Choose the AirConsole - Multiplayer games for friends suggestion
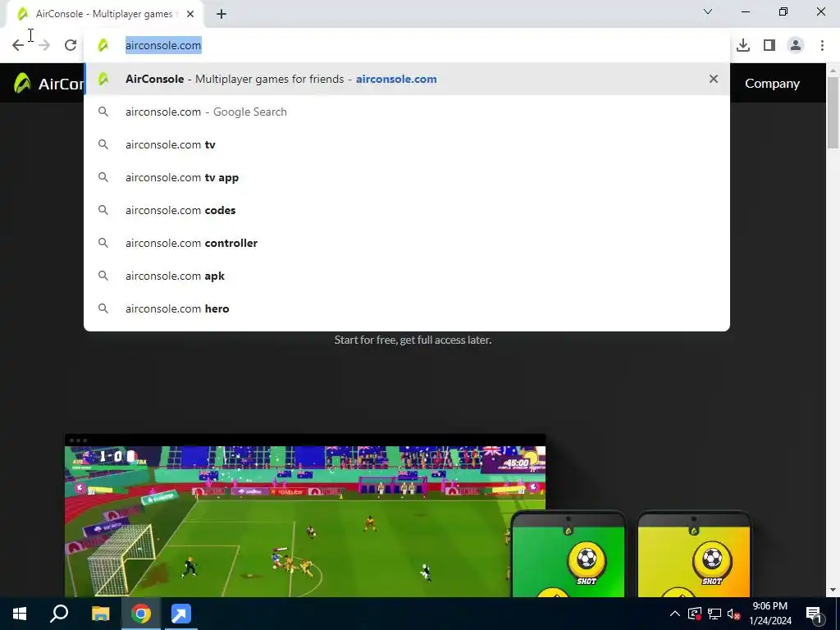 [x=407, y=79]
